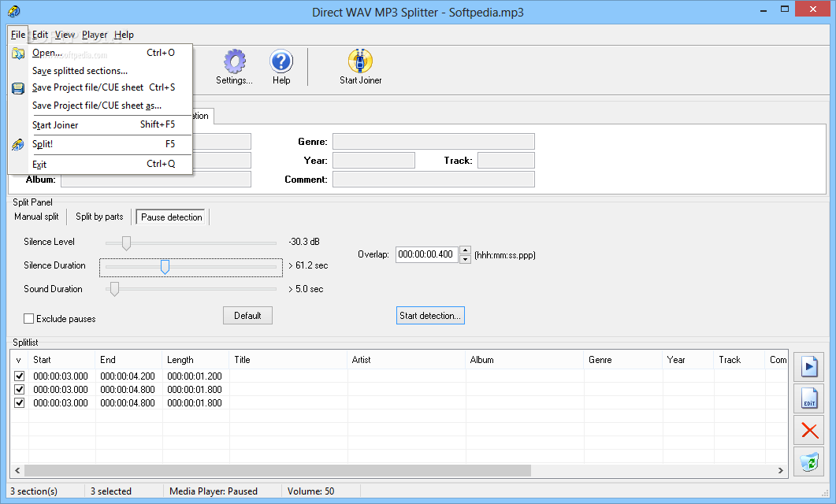Click the Silence Level slider thumb
This screenshot has height=504, width=836.
click(x=126, y=243)
